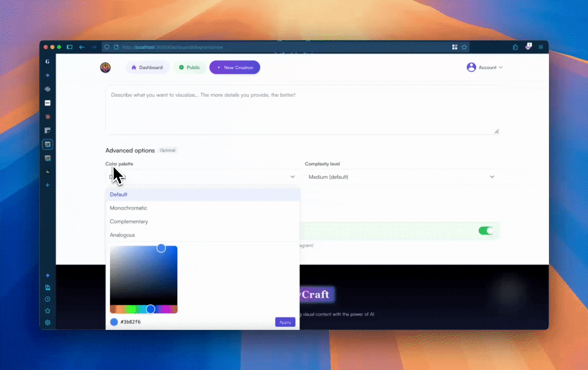Click the feather icon in the sidebar

(47, 172)
